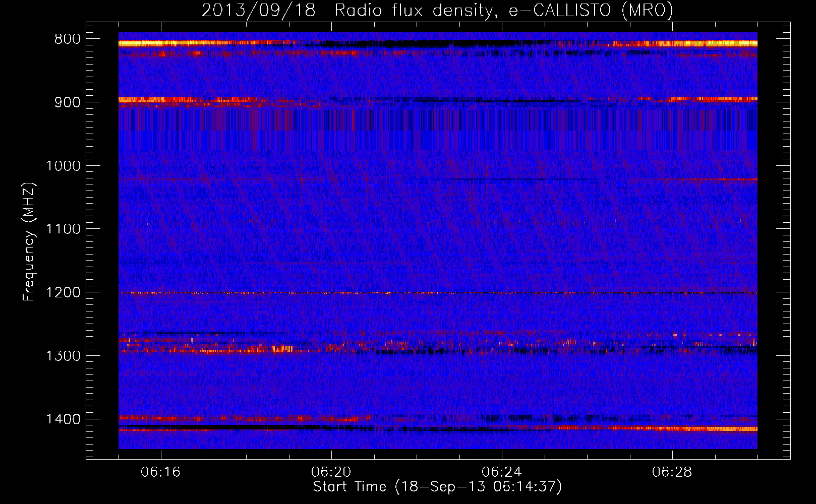
Task: Click the 06:24 time tick label
Action: tap(502, 472)
